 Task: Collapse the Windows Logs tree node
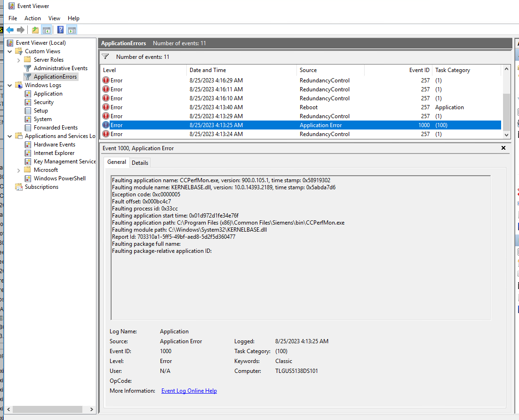[x=10, y=85]
